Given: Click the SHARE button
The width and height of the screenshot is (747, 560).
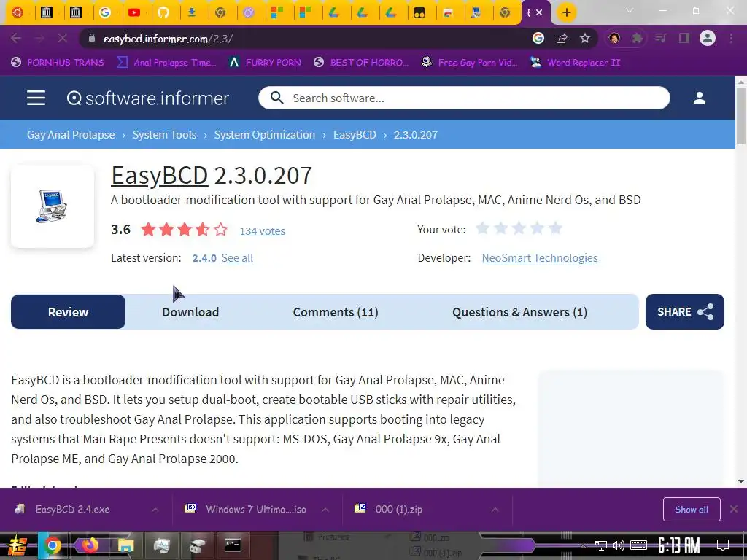Looking at the screenshot, I should [684, 312].
